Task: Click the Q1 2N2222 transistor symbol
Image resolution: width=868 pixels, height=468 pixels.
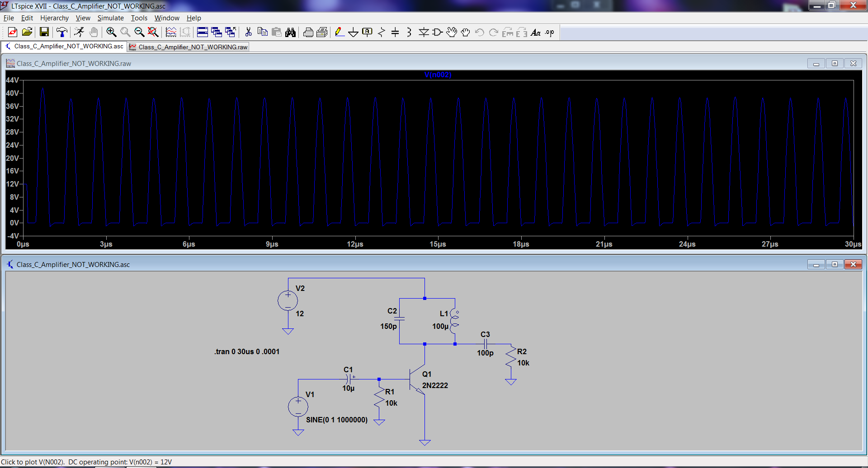Action: pyautogui.click(x=417, y=379)
